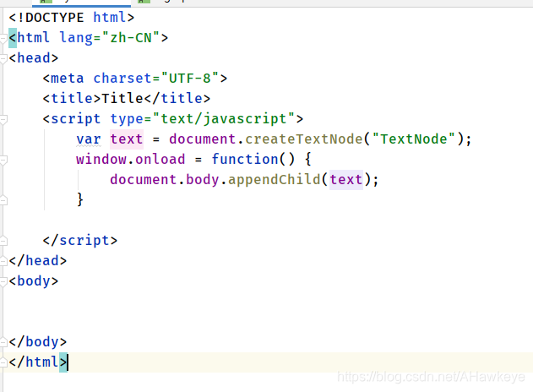533x392 pixels.
Task: Click the body property in document.body
Action: tap(202, 180)
